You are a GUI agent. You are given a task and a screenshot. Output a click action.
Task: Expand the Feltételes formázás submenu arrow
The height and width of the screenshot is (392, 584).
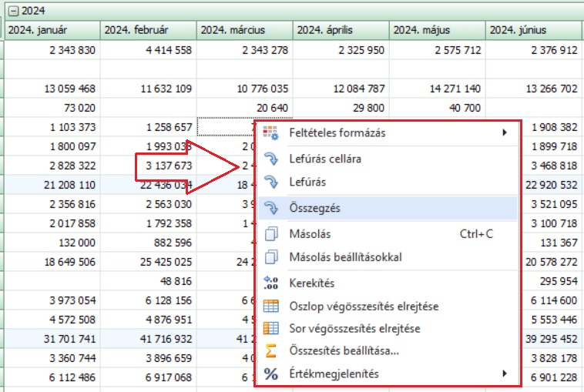point(505,133)
